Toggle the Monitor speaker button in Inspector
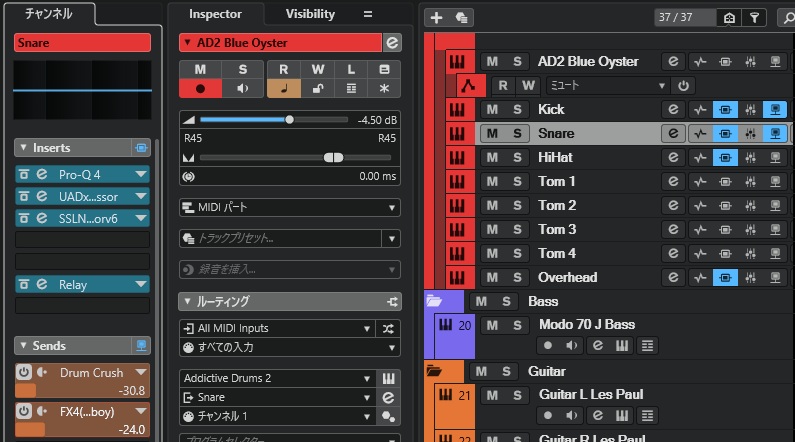Image resolution: width=795 pixels, height=442 pixels. (243, 89)
